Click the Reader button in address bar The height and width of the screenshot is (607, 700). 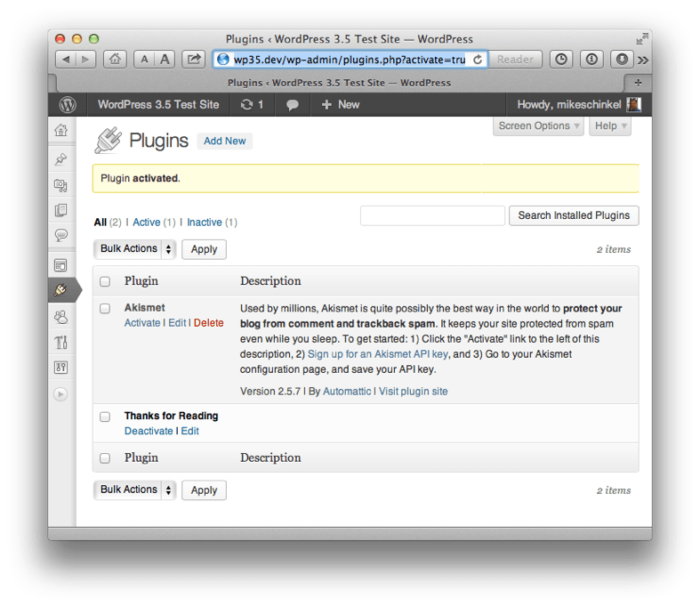(515, 60)
